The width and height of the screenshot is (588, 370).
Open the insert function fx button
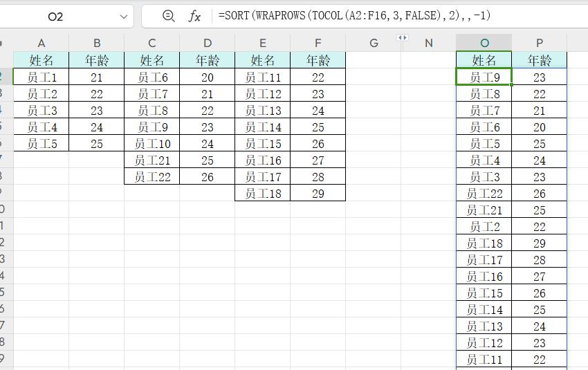pos(194,16)
